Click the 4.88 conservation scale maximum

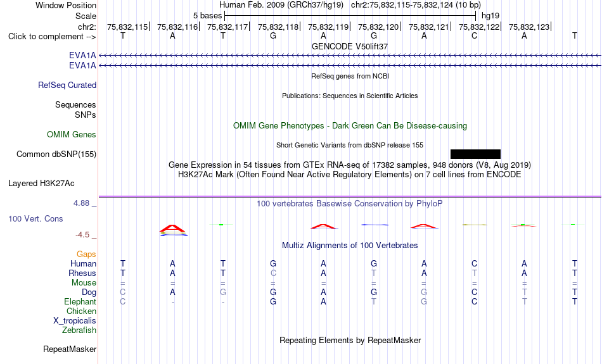pos(81,203)
